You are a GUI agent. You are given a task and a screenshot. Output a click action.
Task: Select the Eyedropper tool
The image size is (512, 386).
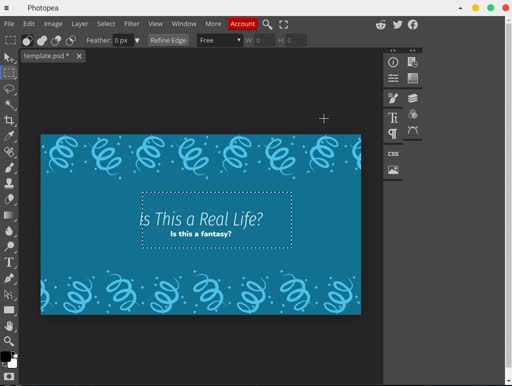pos(9,136)
